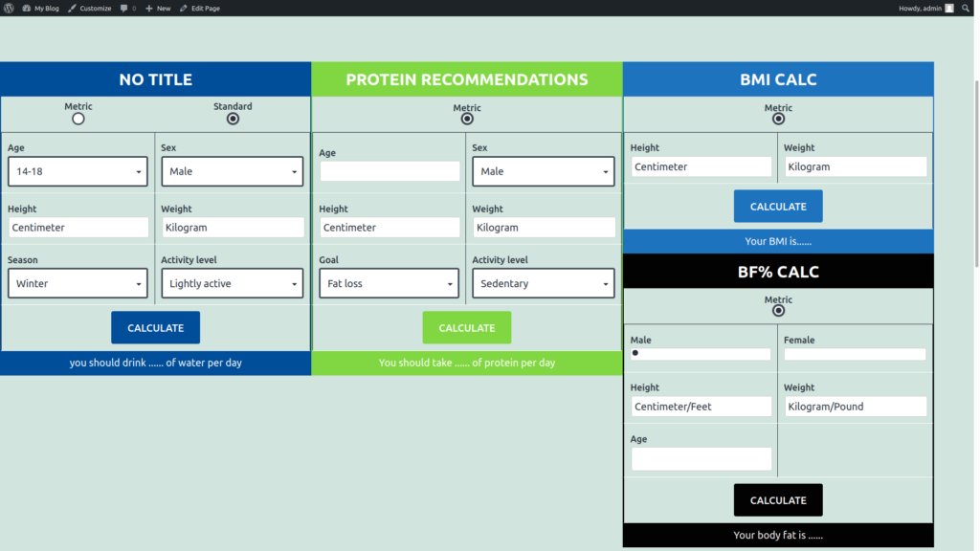The width and height of the screenshot is (980, 551).
Task: Click the NO TITLE header
Action: (x=156, y=79)
